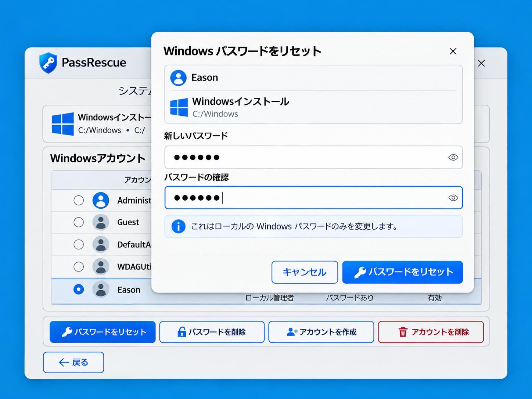
Task: Click C:/Windows path in the dialog
Action: 215,114
